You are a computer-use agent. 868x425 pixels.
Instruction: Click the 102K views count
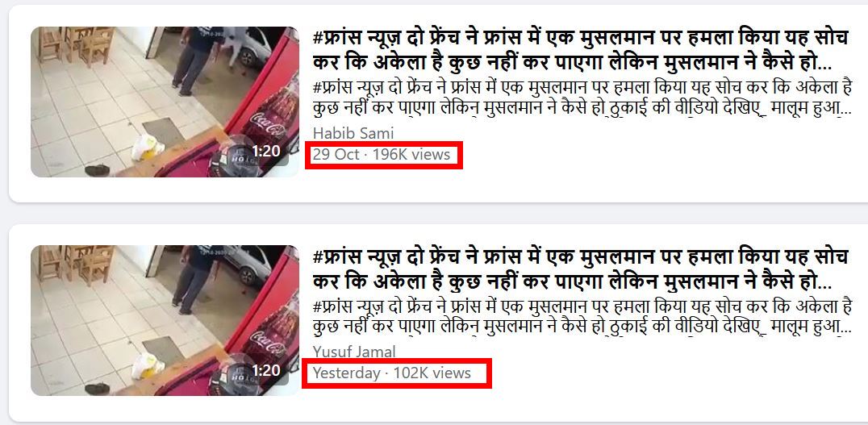point(432,373)
